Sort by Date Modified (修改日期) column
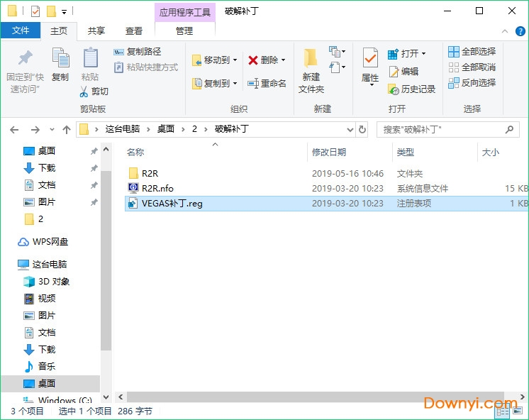The height and width of the screenshot is (420, 529). pyautogui.click(x=329, y=153)
